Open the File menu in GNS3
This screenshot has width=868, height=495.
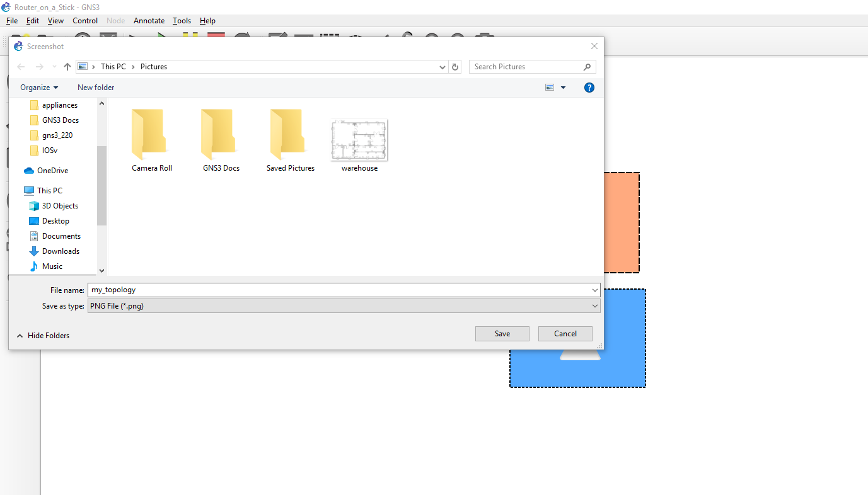[12, 21]
